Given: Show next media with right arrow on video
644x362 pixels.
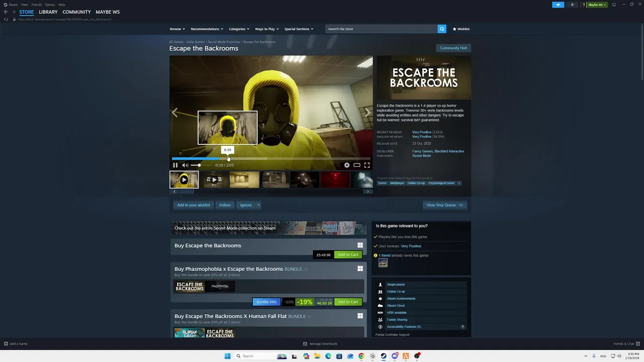Looking at the screenshot, I should (x=367, y=113).
